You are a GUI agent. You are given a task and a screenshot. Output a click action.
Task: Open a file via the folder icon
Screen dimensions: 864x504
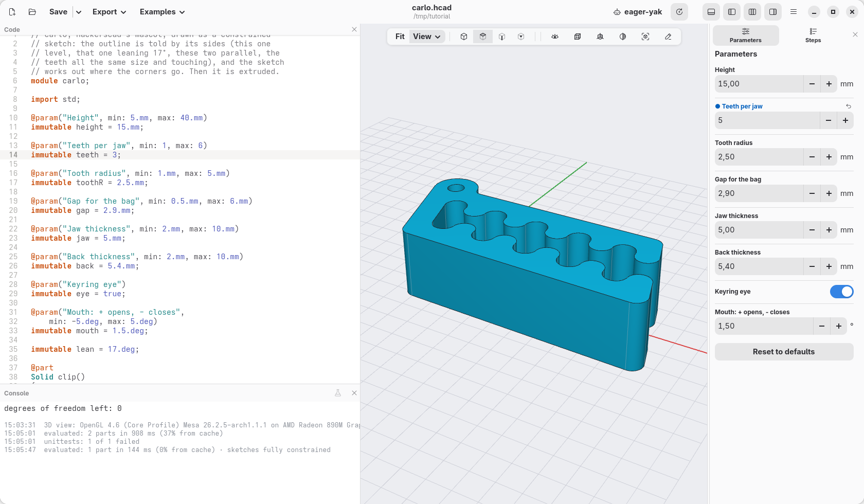tap(32, 12)
